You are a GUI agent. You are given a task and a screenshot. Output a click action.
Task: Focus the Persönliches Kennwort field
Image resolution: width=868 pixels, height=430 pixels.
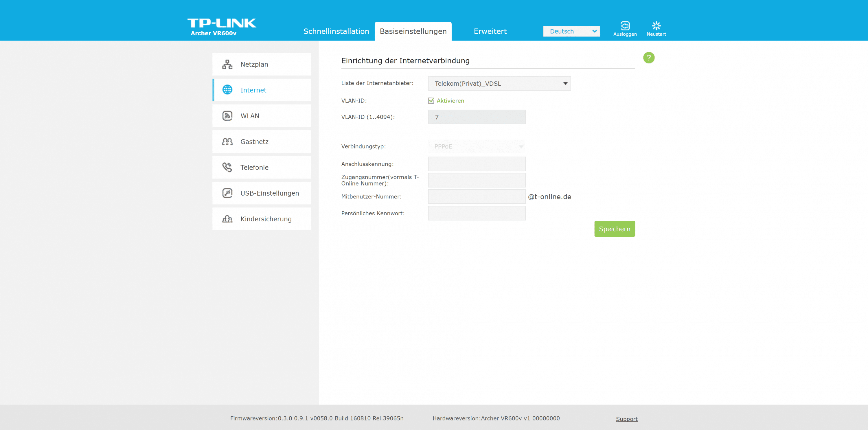tap(477, 213)
